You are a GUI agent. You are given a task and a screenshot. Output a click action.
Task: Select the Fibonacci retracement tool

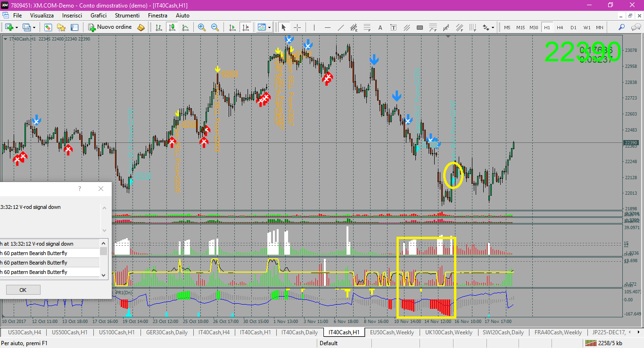tap(367, 27)
